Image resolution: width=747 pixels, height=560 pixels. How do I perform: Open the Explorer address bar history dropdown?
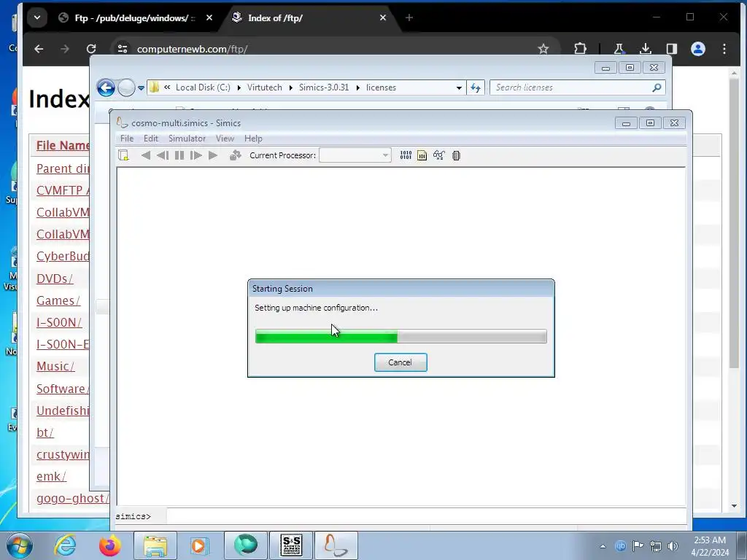[459, 88]
